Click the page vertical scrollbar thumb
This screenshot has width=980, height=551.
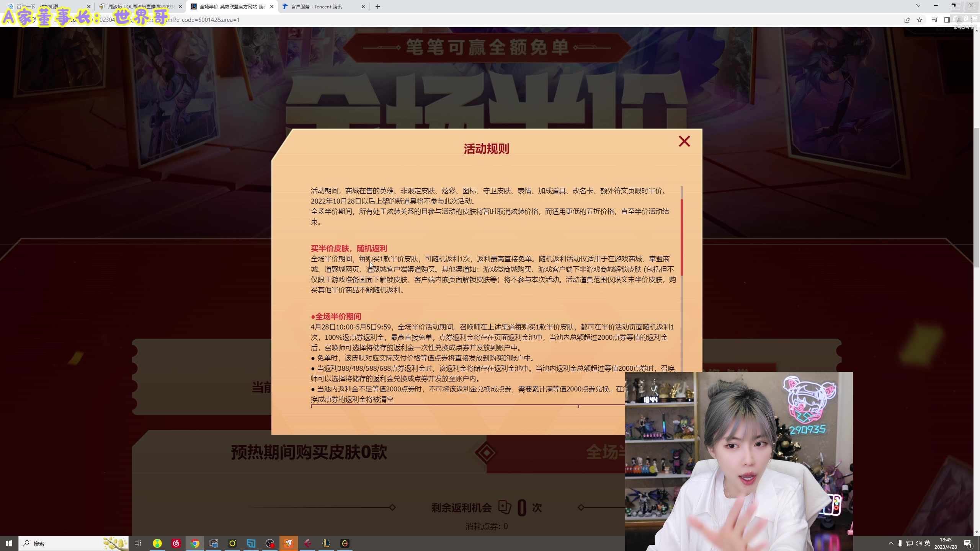977,198
